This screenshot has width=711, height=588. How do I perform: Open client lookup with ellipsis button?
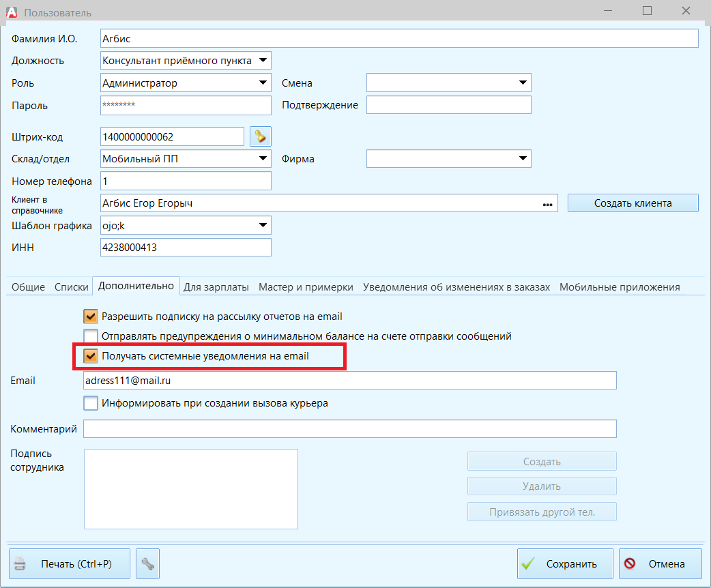pos(547,203)
